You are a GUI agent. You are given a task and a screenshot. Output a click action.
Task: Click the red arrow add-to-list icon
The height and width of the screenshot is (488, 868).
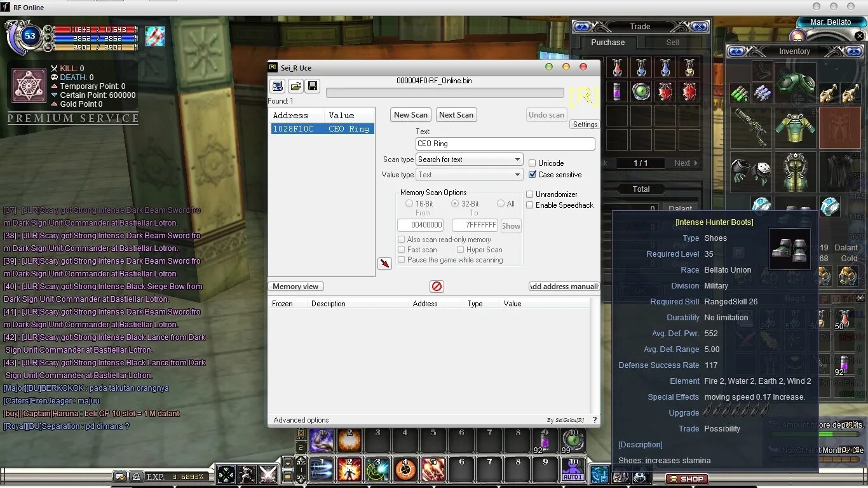pyautogui.click(x=384, y=263)
